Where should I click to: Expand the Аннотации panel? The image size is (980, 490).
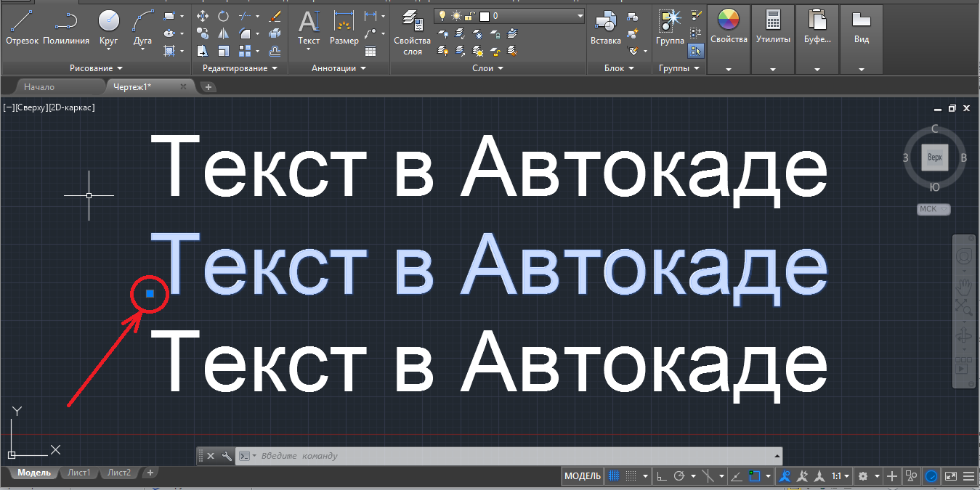point(339,68)
